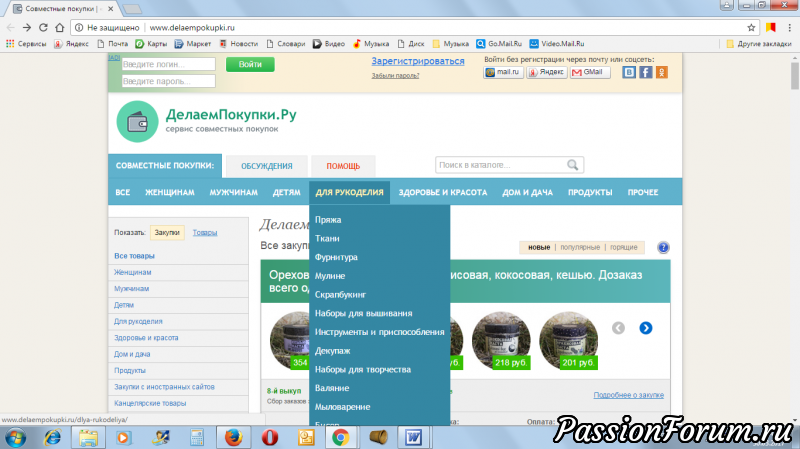Open Подробнее о закупке link
The image size is (800, 449).
(629, 395)
